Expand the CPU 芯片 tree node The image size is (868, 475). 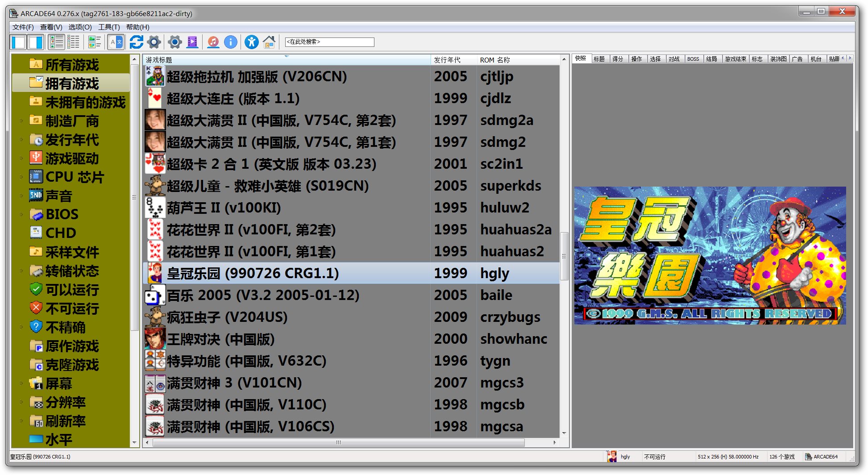pos(21,177)
